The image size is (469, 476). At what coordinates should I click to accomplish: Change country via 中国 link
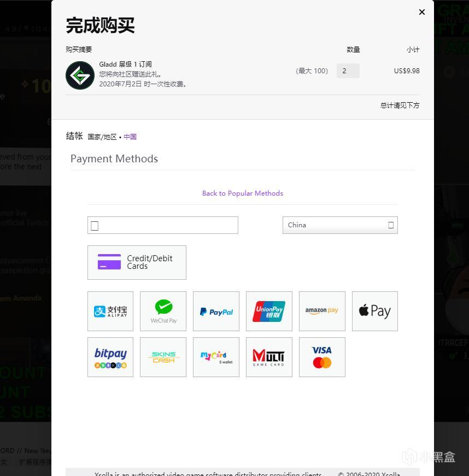(130, 137)
